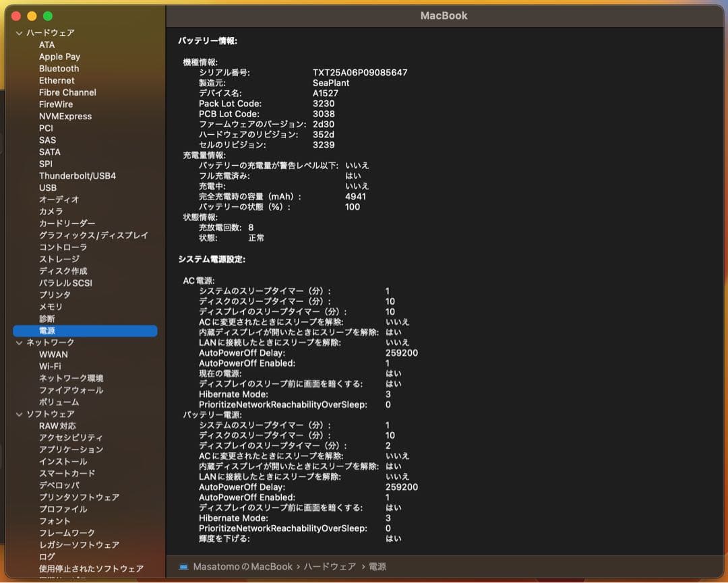Collapse the ネットワーク section
The image size is (728, 583).
point(19,342)
